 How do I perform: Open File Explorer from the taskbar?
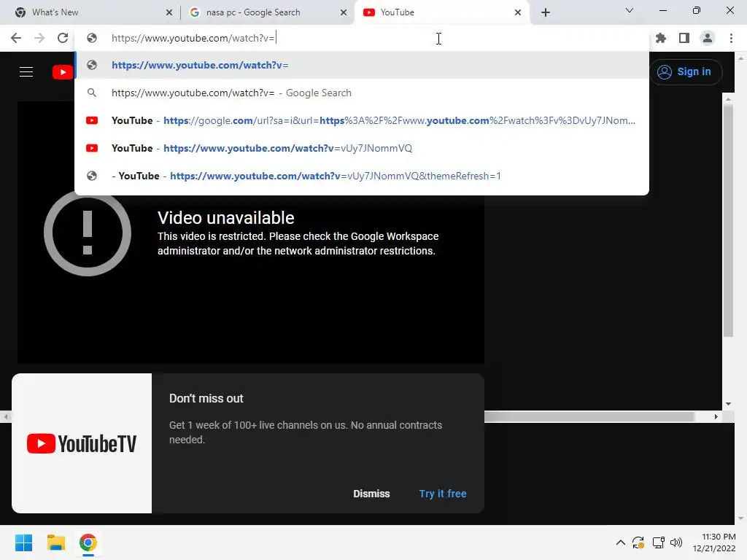(x=55, y=542)
